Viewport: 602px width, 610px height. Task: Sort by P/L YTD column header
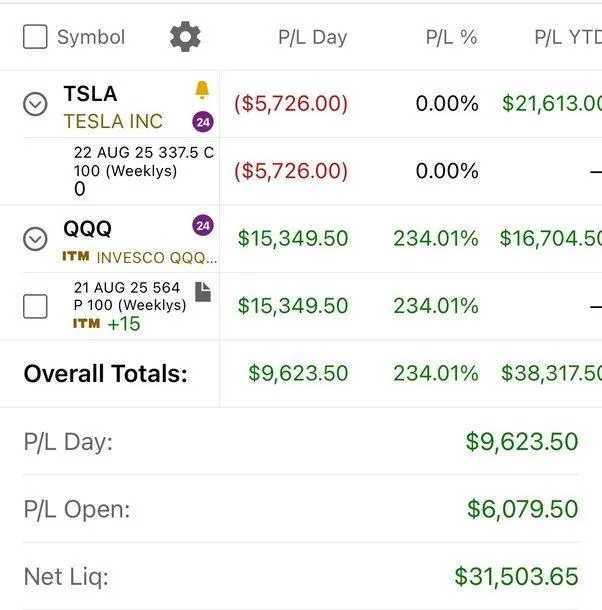tap(566, 38)
